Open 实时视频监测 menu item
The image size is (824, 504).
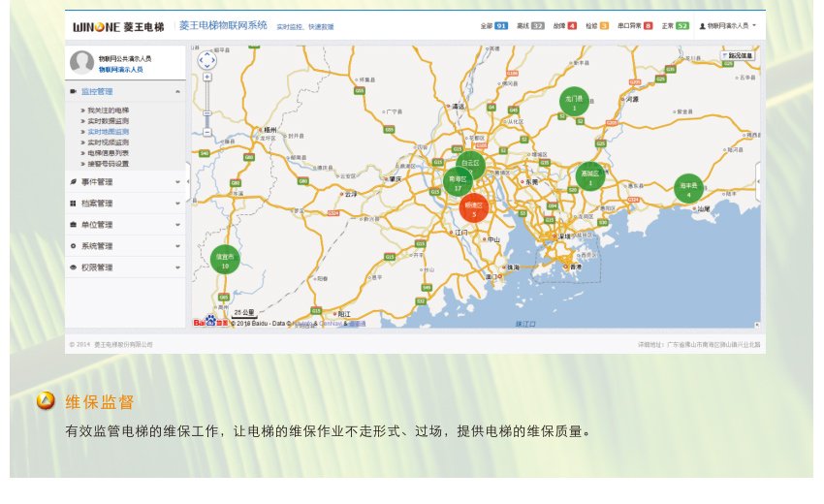(x=108, y=142)
